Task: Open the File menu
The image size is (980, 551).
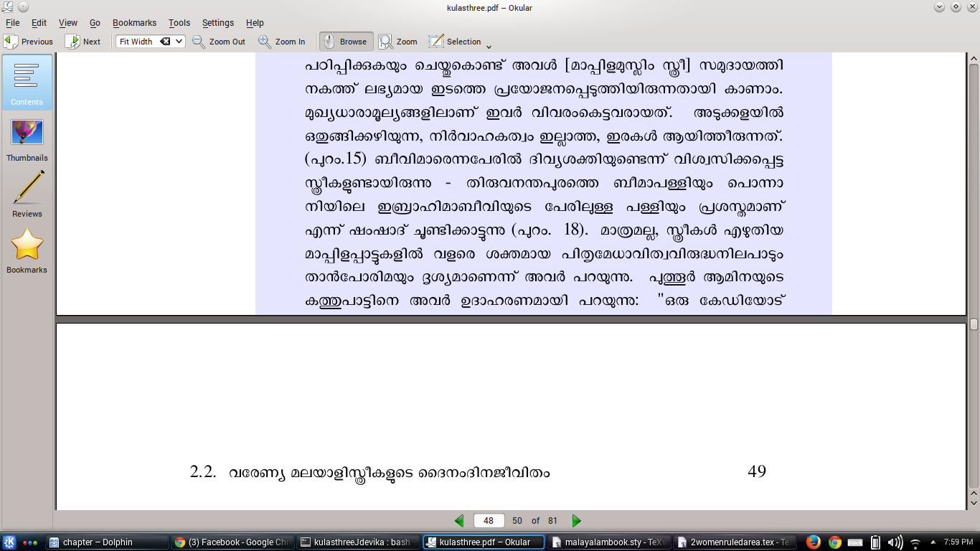Action: coord(12,23)
